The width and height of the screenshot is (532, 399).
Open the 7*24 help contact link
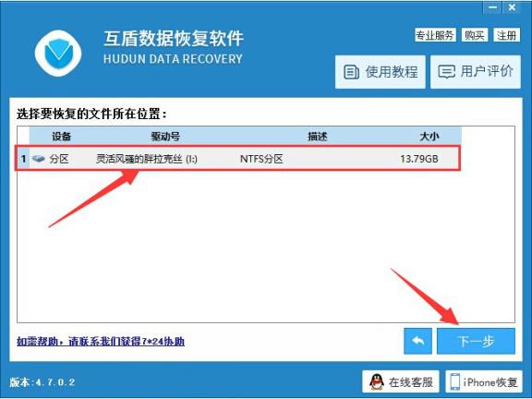pos(101,341)
